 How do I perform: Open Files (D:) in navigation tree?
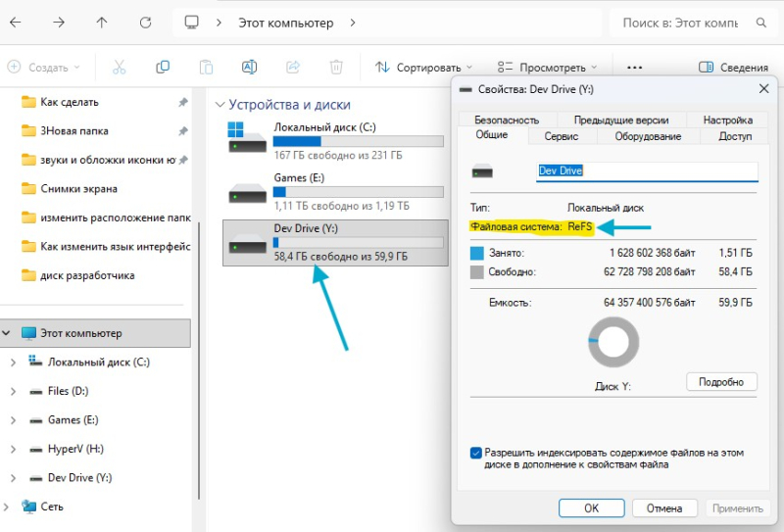68,392
